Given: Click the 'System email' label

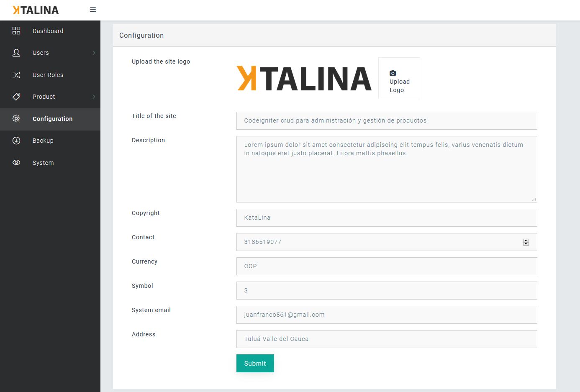Looking at the screenshot, I should pyautogui.click(x=151, y=310).
